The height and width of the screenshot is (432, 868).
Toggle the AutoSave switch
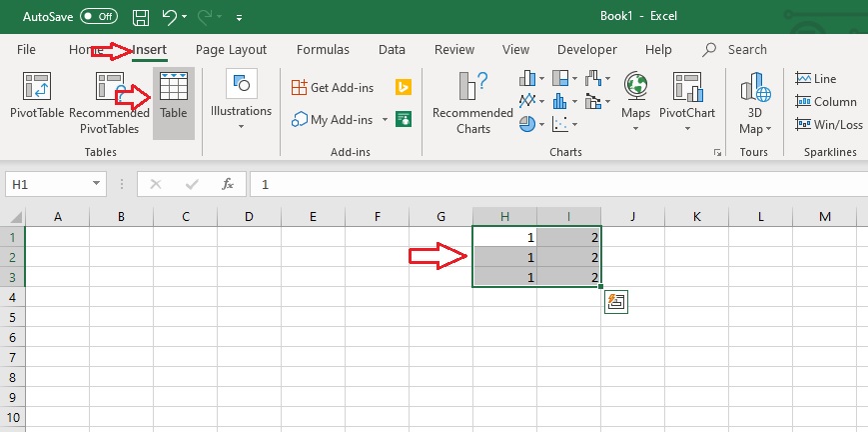coord(99,17)
